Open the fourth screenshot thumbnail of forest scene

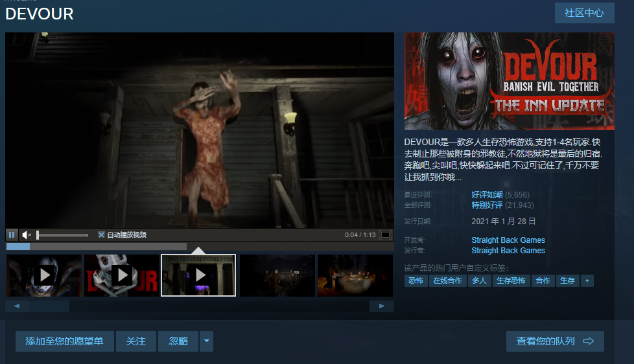click(x=277, y=275)
